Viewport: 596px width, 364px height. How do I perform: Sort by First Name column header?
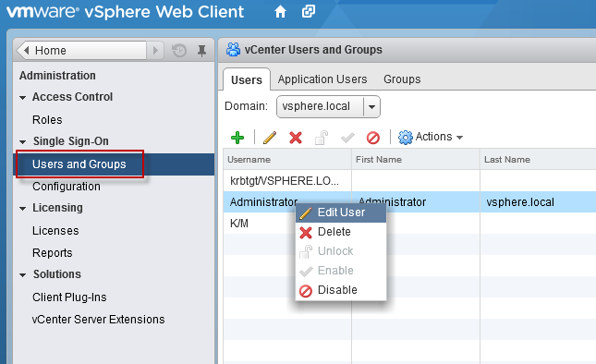coord(416,160)
